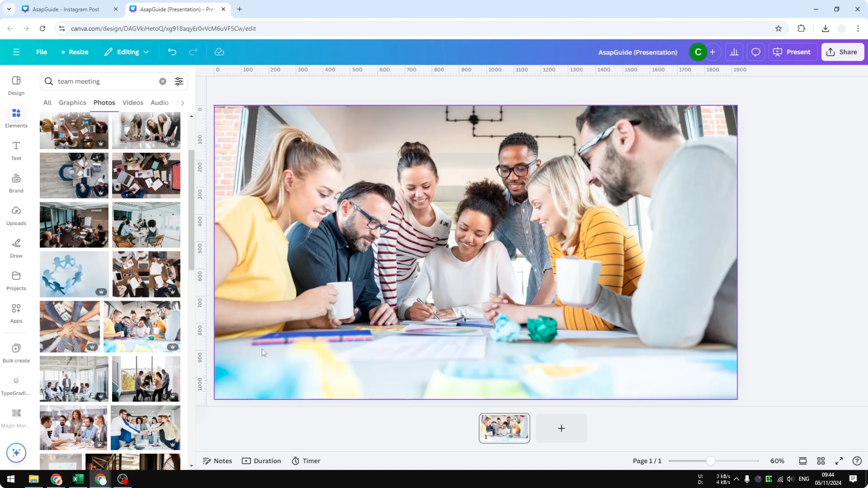Select the Graphics tab
Screen dimensions: 868x488
pos(72,102)
